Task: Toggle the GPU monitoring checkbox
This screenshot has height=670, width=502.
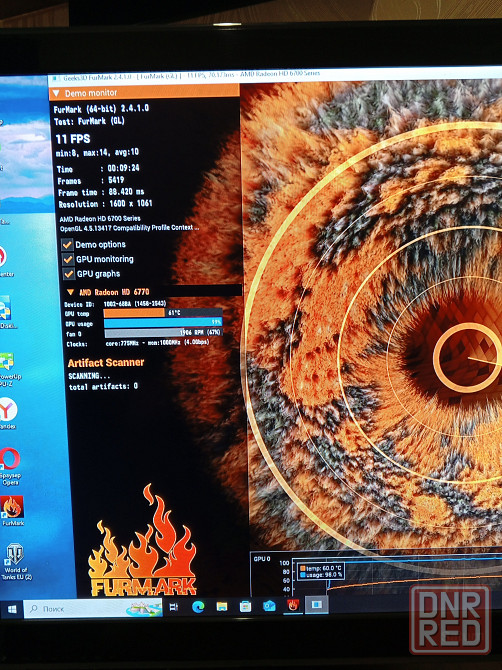Action: point(68,259)
